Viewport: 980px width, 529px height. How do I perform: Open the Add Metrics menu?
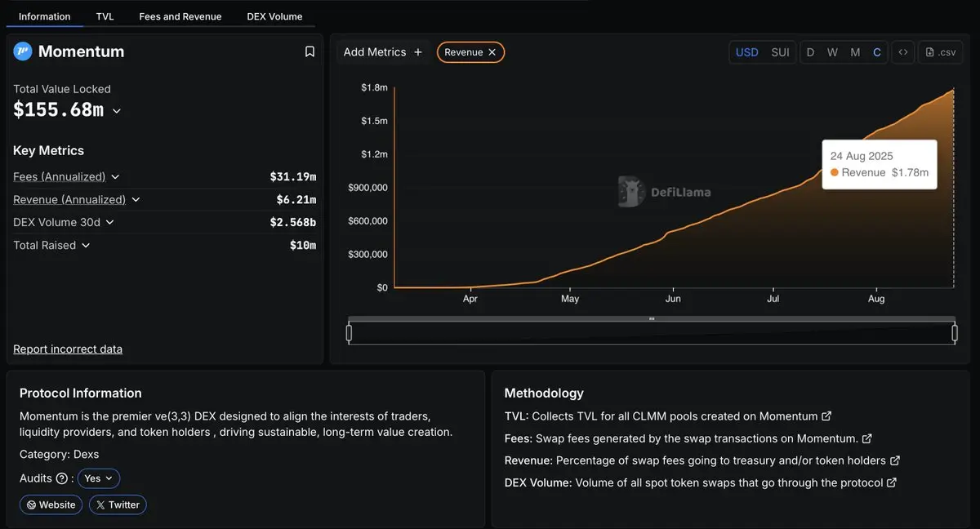382,52
